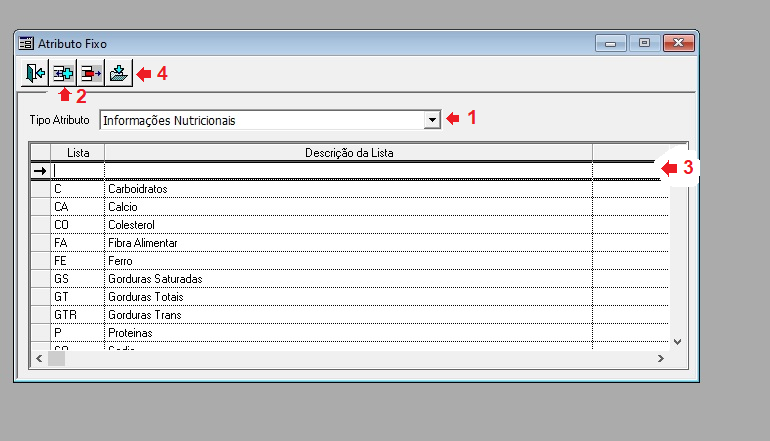
Task: Click the Descrição da Lista column header
Action: (x=349, y=153)
